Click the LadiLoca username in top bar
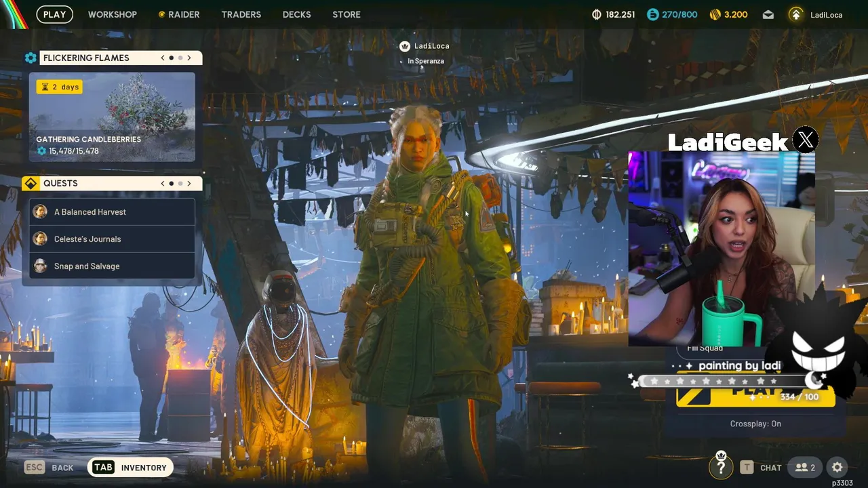This screenshot has height=488, width=868. 826,15
